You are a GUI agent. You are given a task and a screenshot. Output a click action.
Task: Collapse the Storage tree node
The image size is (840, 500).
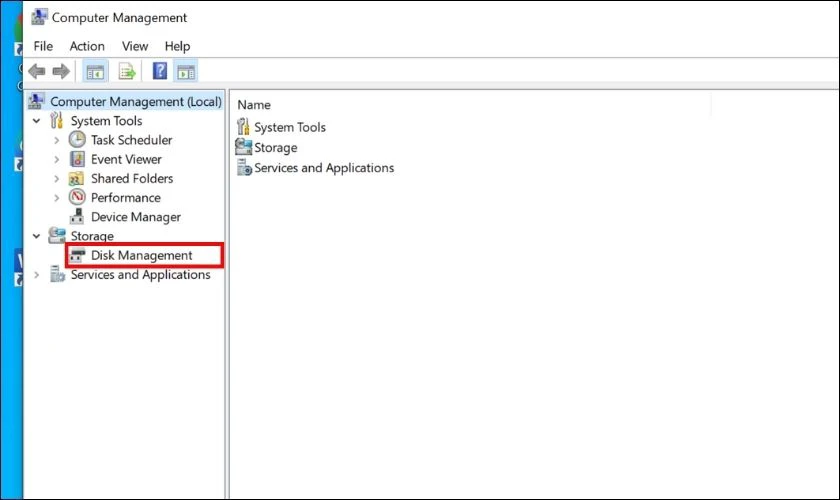click(36, 236)
